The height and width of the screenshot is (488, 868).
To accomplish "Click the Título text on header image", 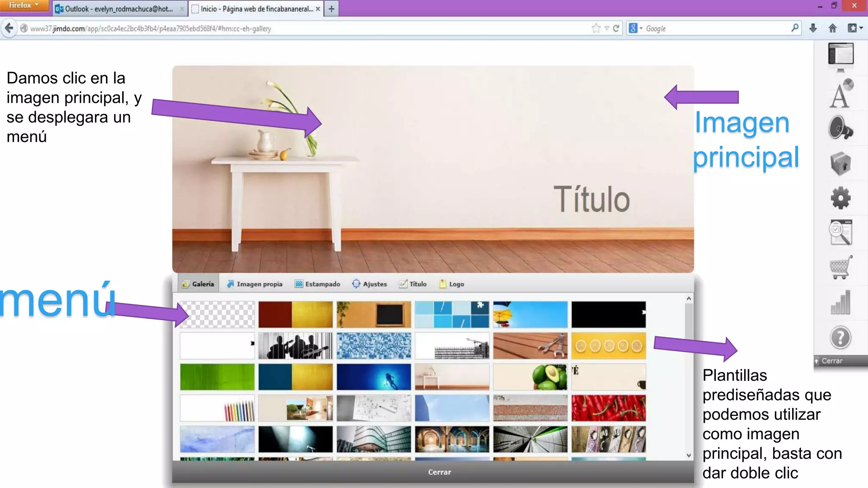I will point(592,199).
